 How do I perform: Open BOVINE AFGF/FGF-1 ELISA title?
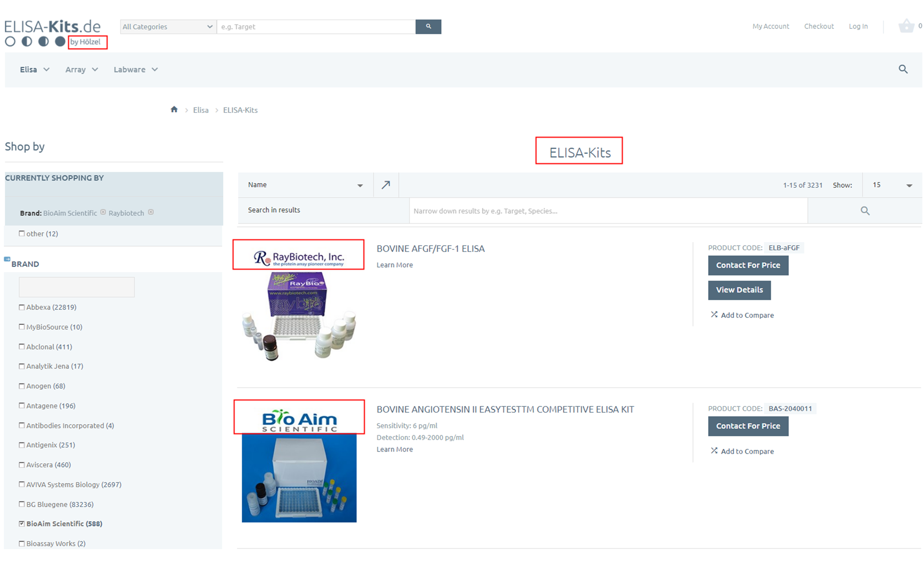(x=430, y=249)
